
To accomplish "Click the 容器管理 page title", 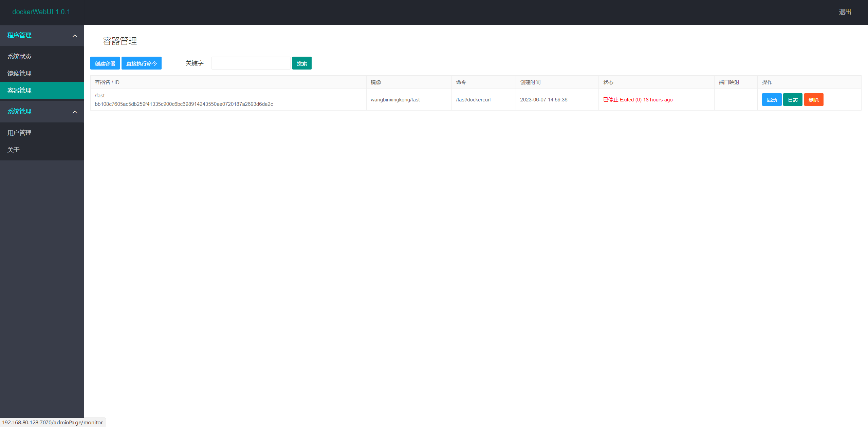I will (x=119, y=41).
